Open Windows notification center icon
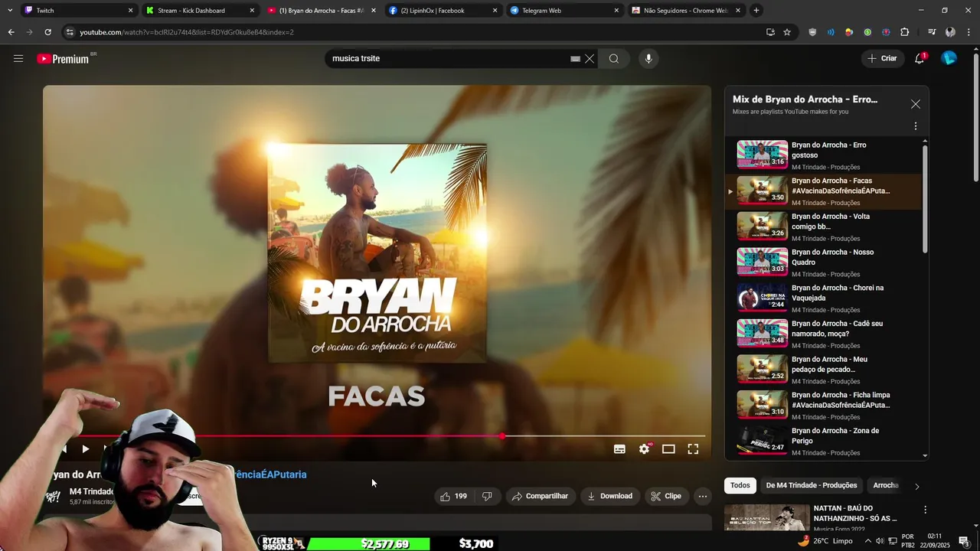The image size is (980, 551). [964, 541]
